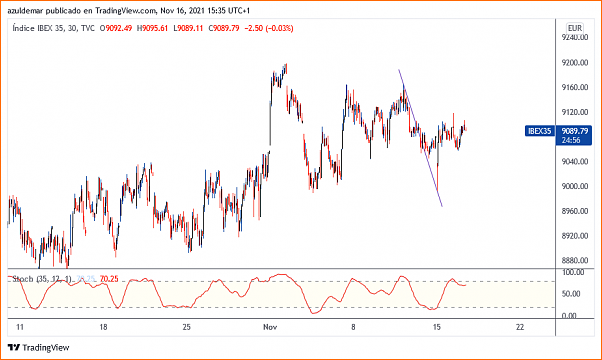The height and width of the screenshot is (360, 602).
Task: Click date label 8 on time axis
Action: click(353, 327)
